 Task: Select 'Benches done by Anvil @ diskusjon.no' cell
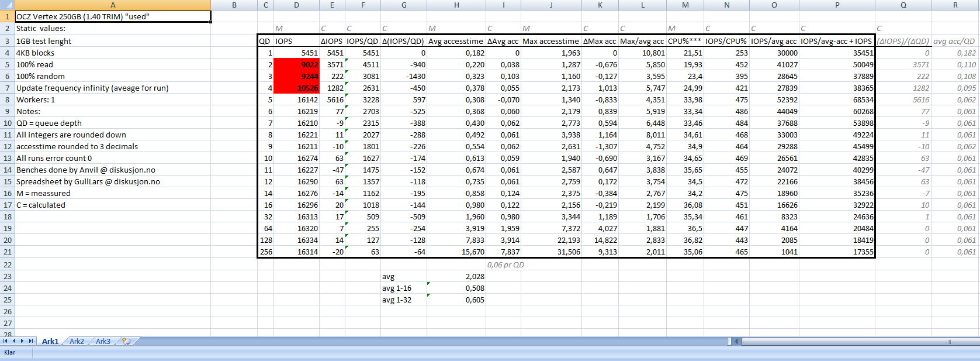113,170
